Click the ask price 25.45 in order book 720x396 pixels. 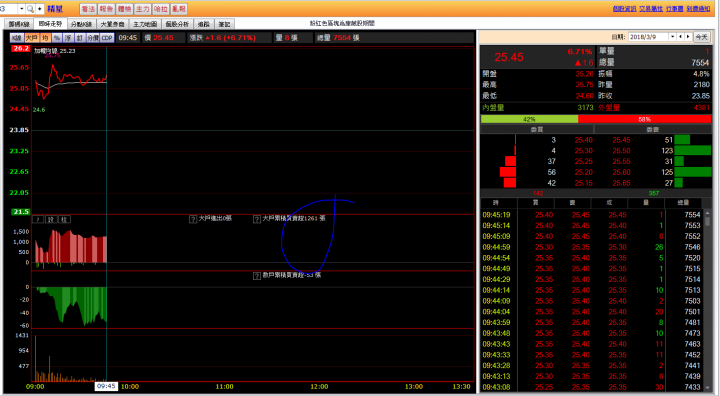(621, 140)
